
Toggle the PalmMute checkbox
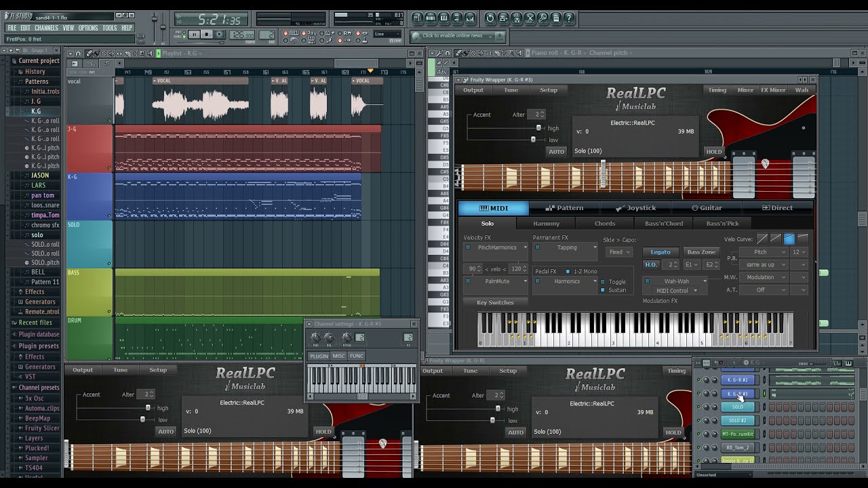468,281
